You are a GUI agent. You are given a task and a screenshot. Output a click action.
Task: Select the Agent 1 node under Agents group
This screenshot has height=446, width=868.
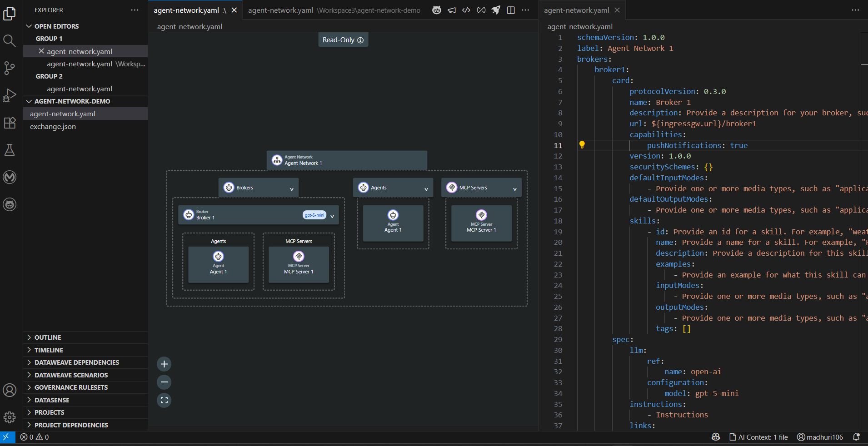393,223
